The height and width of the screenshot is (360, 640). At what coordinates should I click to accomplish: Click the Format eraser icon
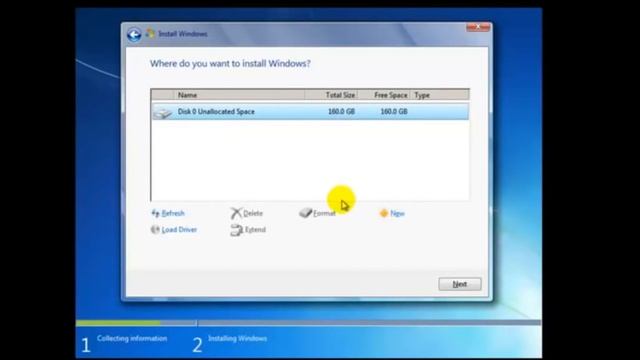click(305, 213)
